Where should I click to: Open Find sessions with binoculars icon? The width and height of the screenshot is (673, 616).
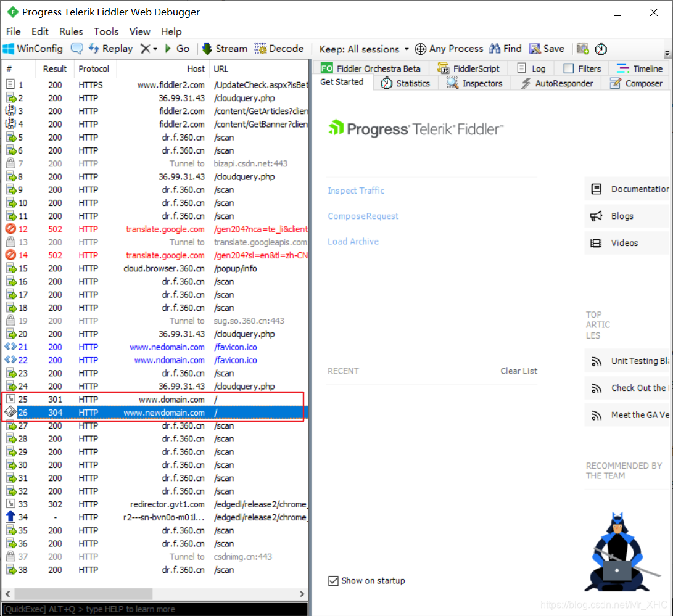coord(506,49)
